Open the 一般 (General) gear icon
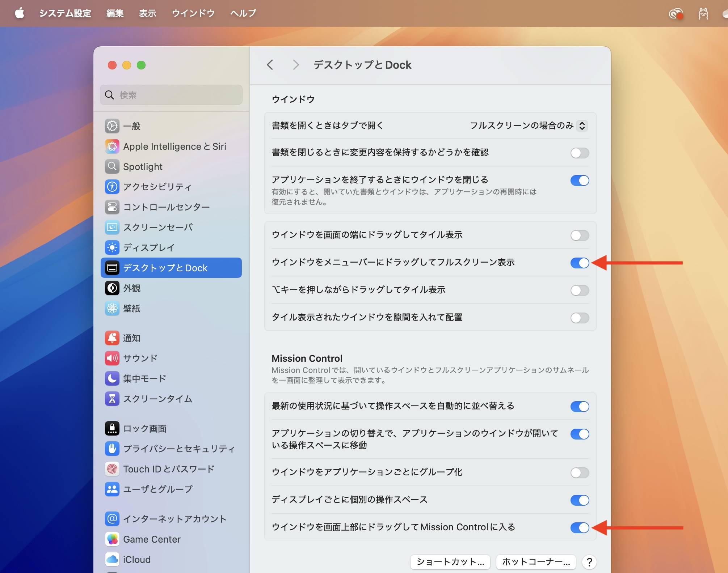The image size is (728, 573). 112,126
